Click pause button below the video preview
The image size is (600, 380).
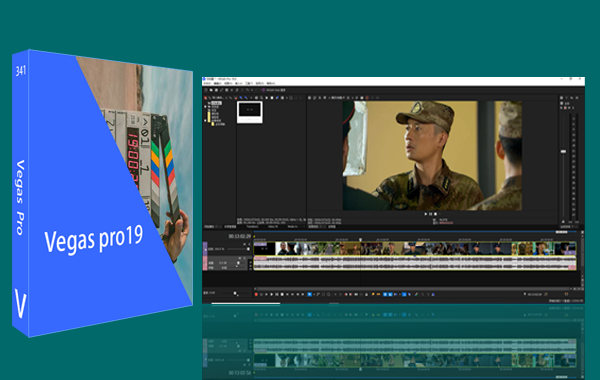pos(430,214)
